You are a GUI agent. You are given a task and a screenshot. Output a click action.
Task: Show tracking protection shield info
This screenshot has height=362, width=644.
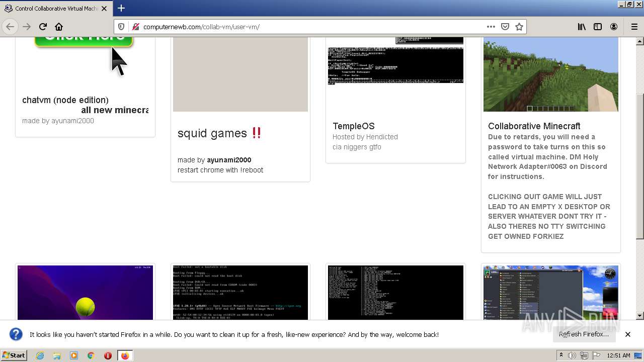121,27
